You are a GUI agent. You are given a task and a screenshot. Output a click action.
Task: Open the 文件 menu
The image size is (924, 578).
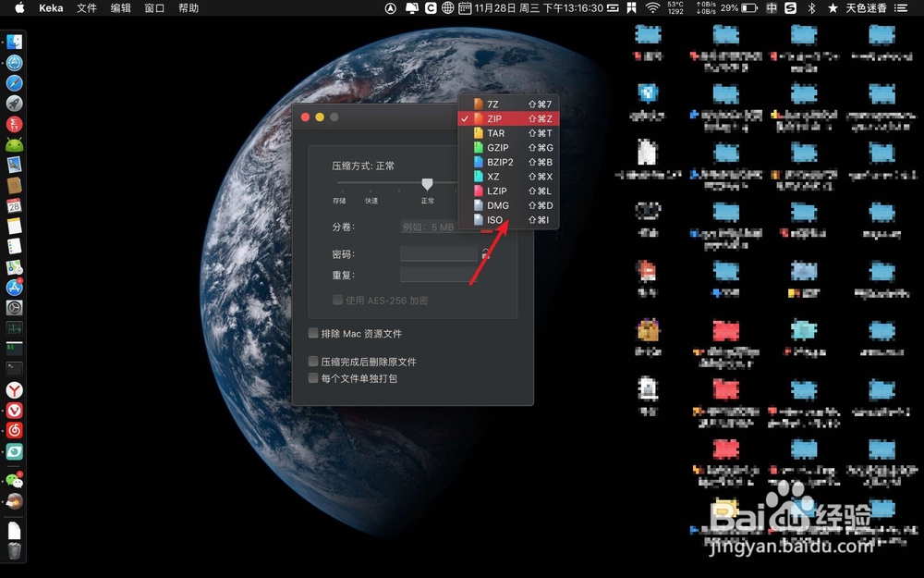(86, 8)
